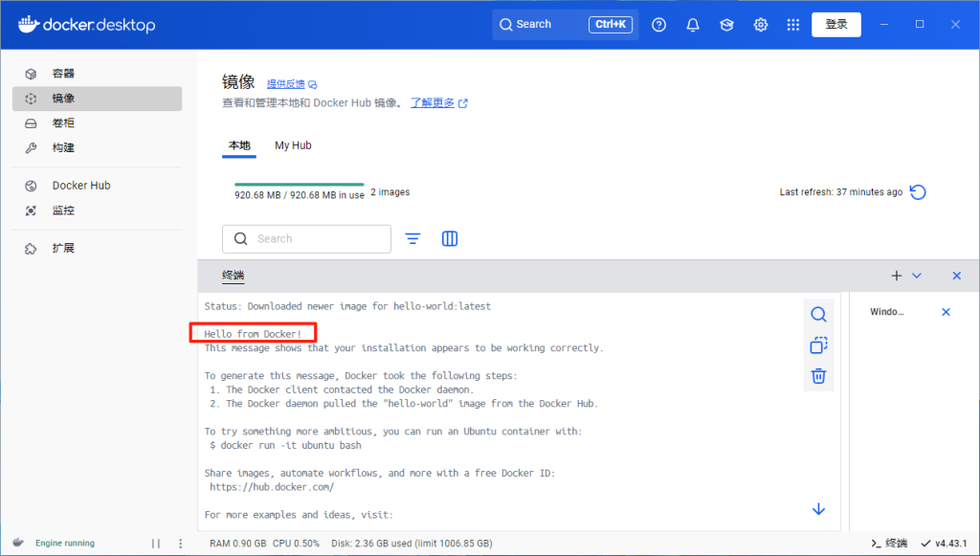This screenshot has height=556, width=980.
Task: Click the notifications bell icon
Action: pos(692,24)
